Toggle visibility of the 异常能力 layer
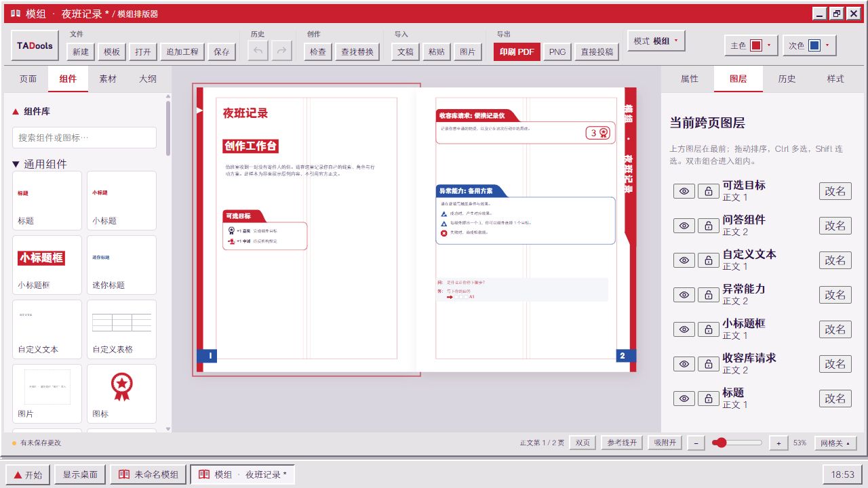 684,295
